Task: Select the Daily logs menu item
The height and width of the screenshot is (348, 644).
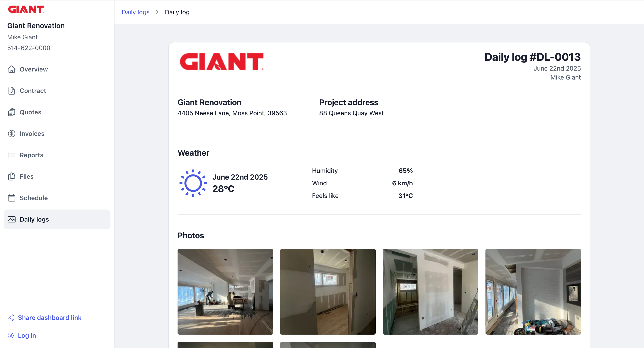Action: 57,219
